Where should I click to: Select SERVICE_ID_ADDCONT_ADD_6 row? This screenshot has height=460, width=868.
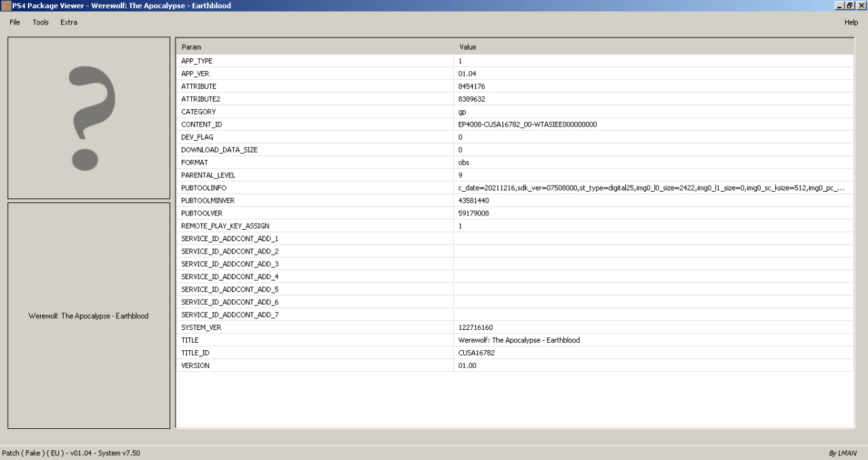tap(515, 302)
